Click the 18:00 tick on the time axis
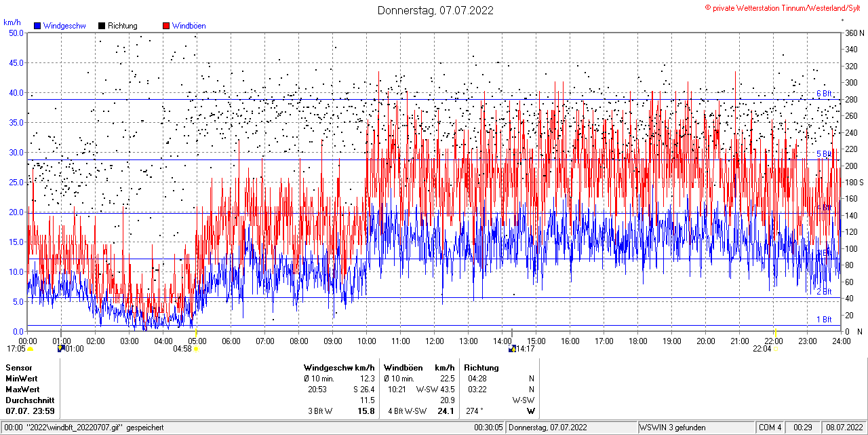This screenshot has height=435, width=868. click(637, 341)
